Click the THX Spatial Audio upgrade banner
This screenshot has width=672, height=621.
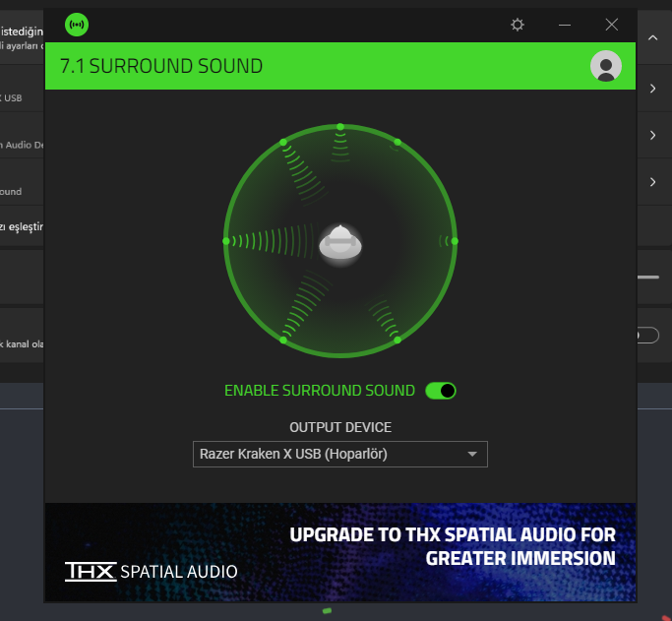(340, 552)
